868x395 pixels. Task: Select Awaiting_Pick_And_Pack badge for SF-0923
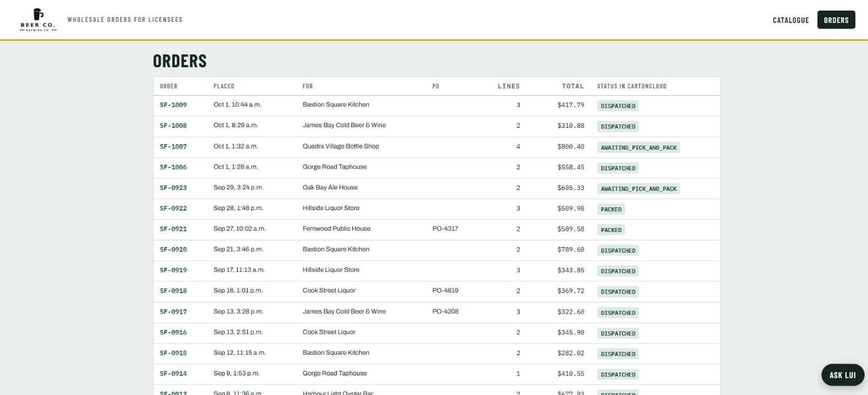tap(639, 189)
